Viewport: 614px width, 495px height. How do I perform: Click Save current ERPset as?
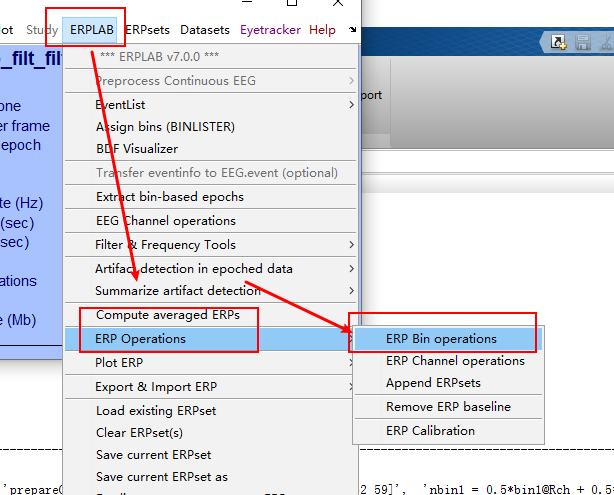coord(211,477)
